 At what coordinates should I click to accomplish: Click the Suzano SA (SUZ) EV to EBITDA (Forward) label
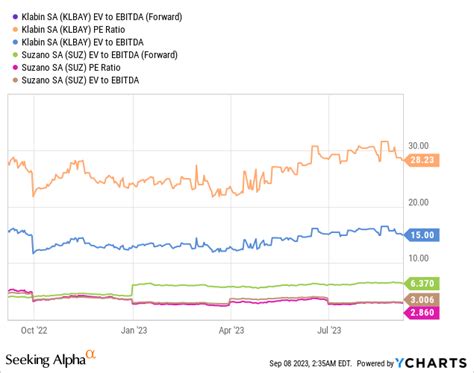pyautogui.click(x=99, y=55)
